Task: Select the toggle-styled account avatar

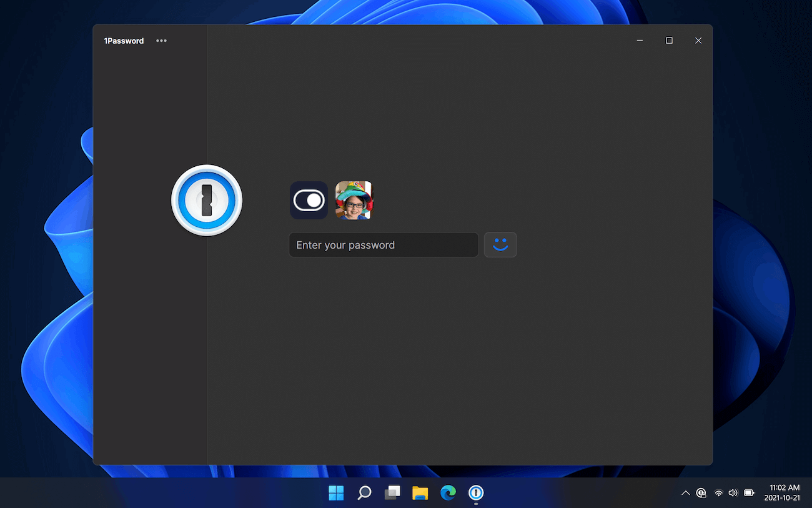Action: 309,200
